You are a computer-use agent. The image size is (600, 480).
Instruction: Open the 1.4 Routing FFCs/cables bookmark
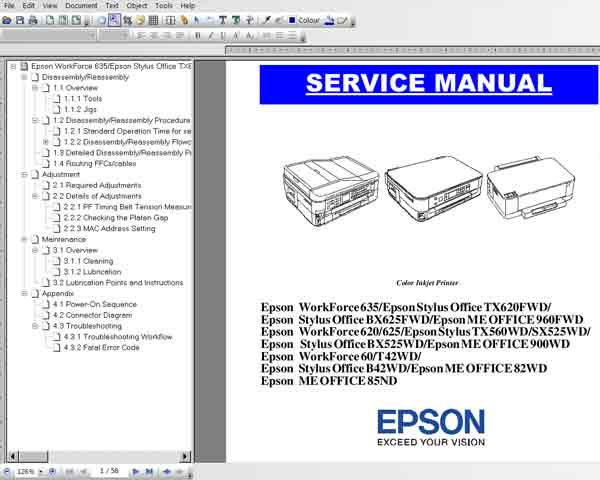point(95,163)
